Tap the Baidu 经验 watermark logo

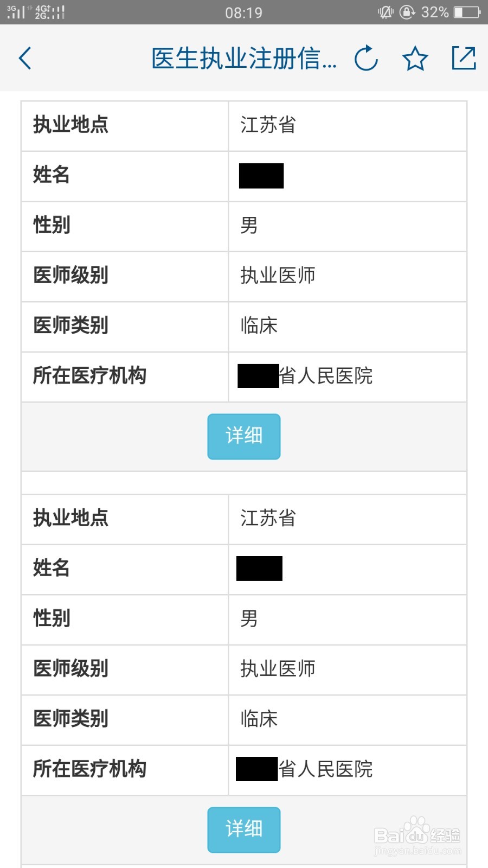click(418, 836)
